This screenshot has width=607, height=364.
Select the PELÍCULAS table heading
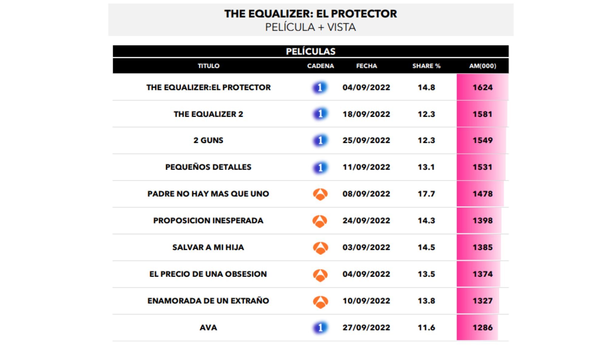310,51
